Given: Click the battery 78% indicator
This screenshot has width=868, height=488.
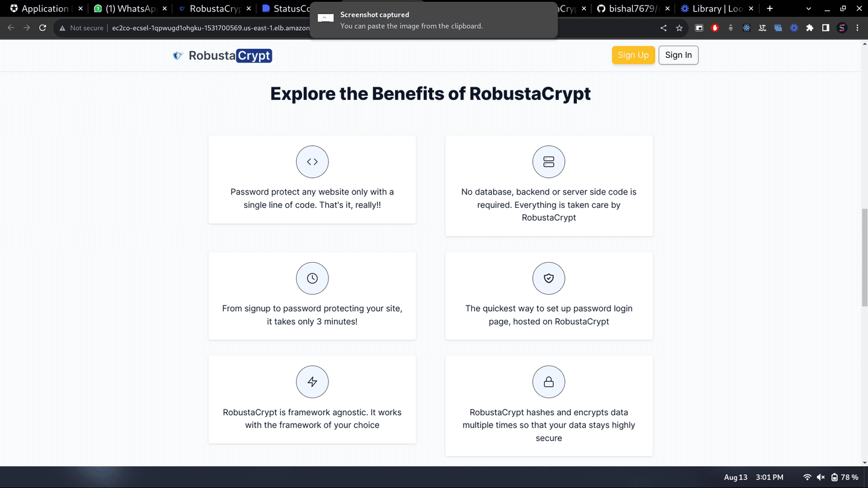Looking at the screenshot, I should 844,477.
